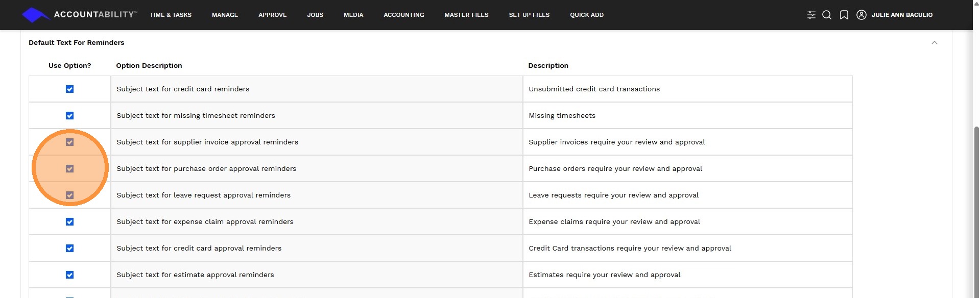The height and width of the screenshot is (298, 980).
Task: Open the filter settings sliders icon
Action: (811, 15)
